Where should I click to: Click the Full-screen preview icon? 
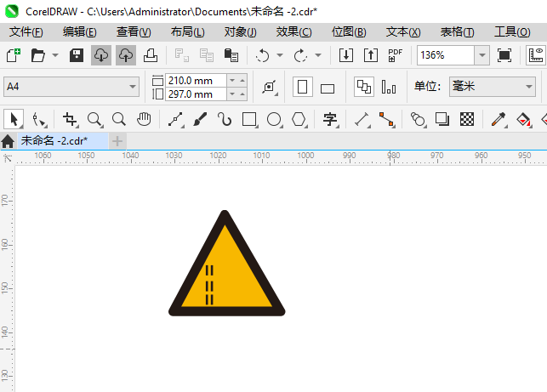[504, 55]
